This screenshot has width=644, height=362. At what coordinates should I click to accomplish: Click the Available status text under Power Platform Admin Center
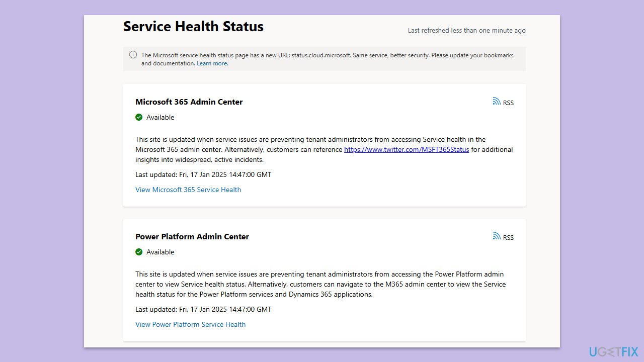(x=160, y=252)
